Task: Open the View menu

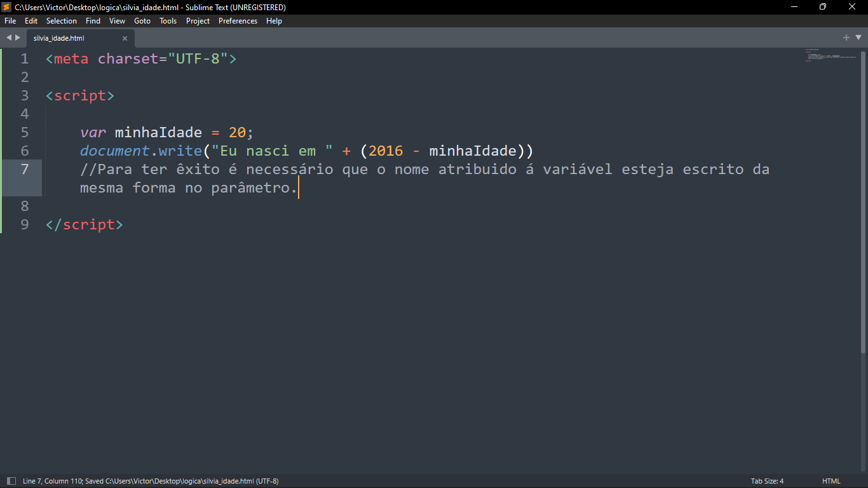Action: (x=118, y=21)
